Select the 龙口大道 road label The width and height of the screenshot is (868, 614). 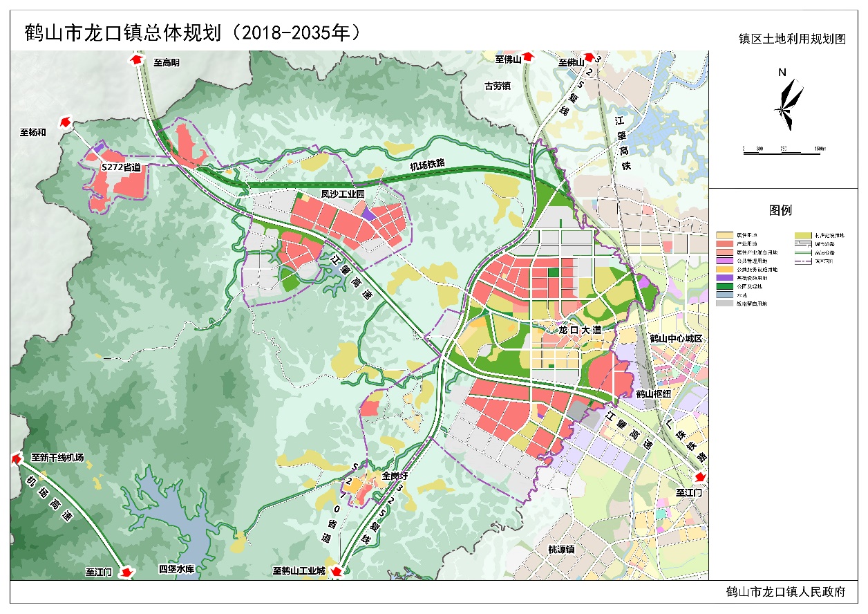click(581, 331)
